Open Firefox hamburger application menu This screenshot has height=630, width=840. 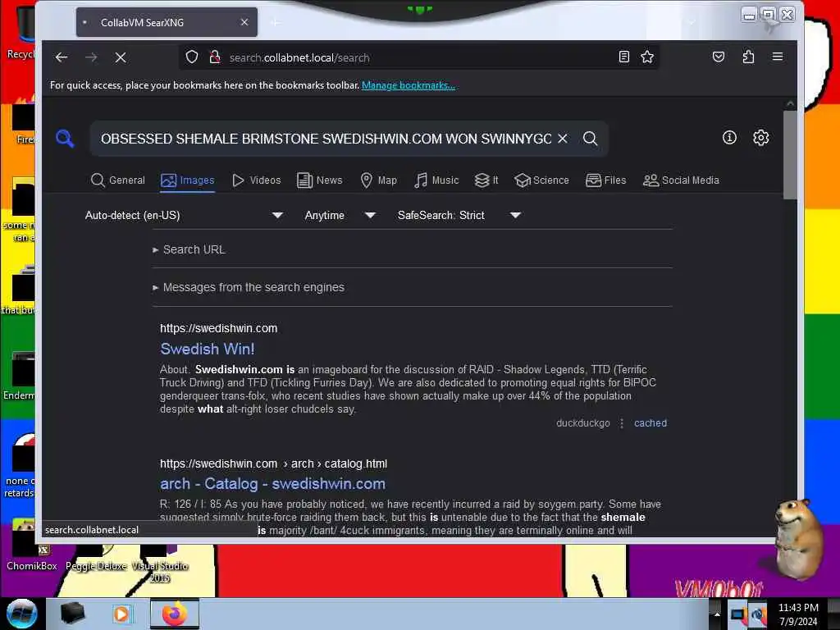[778, 57]
